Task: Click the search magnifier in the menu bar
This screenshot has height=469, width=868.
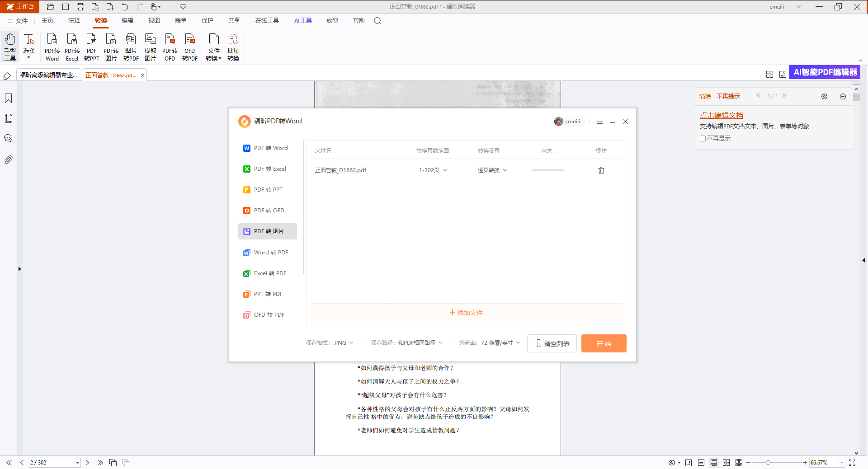Action: 377,21
